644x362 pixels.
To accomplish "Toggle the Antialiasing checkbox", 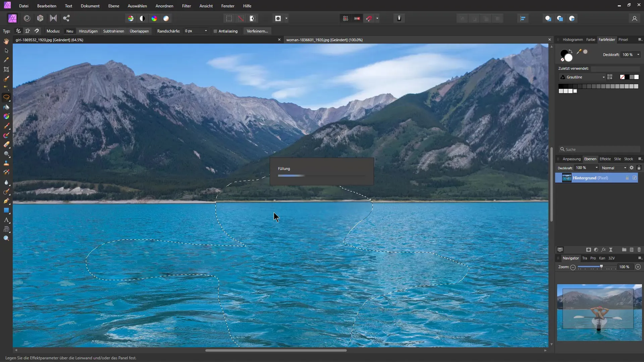I will 215,31.
